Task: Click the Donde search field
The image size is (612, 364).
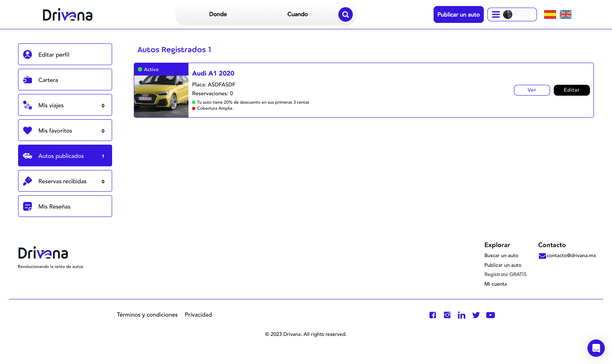Action: 218,14
